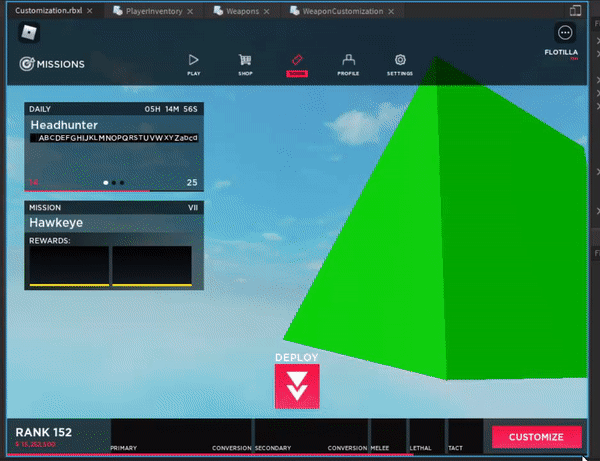The image size is (600, 461).
Task: Click the Headhunter description placeholder text
Action: [114, 138]
